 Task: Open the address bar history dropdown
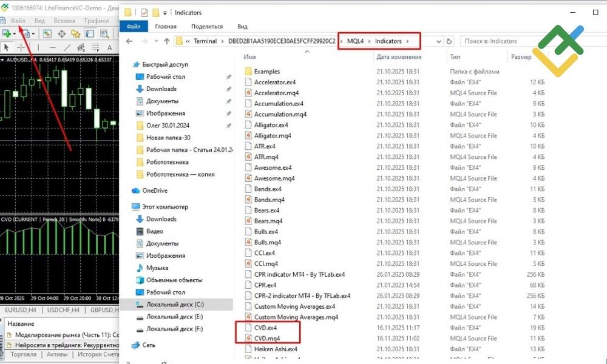pyautogui.click(x=439, y=41)
